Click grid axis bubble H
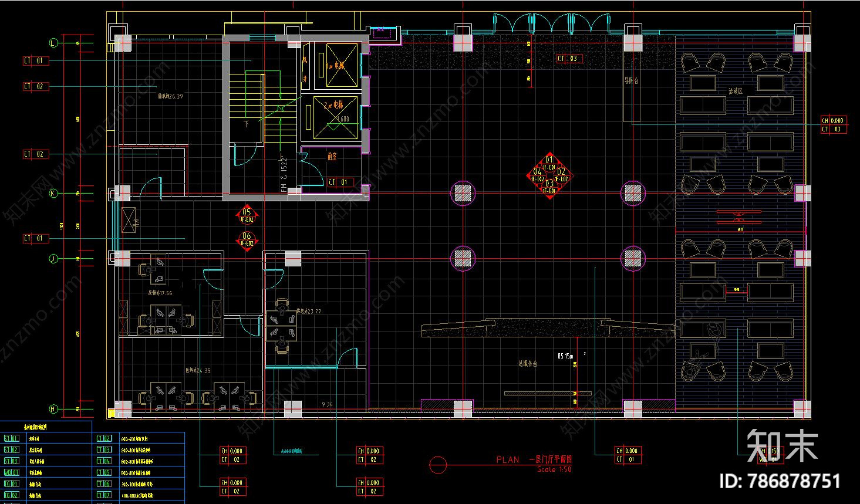 tap(53, 409)
